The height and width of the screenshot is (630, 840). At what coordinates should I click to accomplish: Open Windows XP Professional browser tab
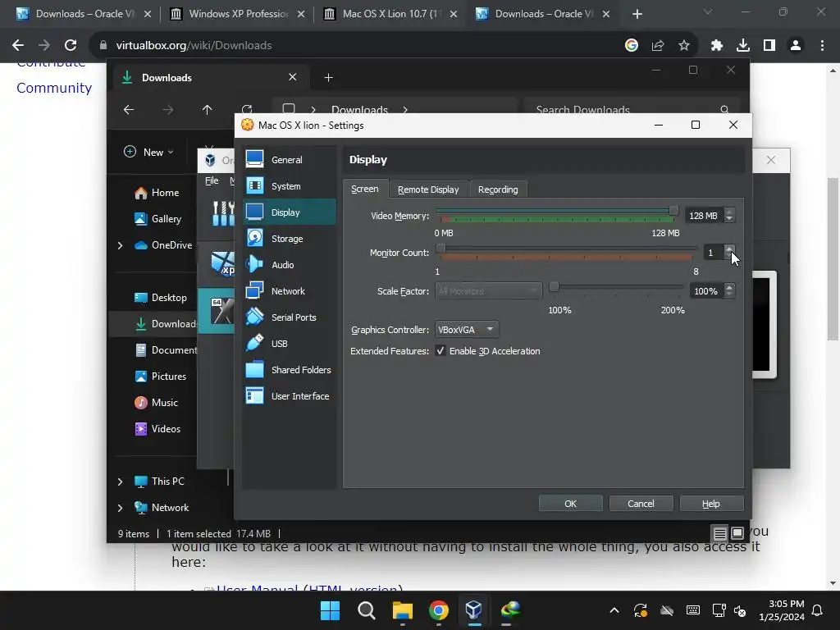click(x=237, y=14)
